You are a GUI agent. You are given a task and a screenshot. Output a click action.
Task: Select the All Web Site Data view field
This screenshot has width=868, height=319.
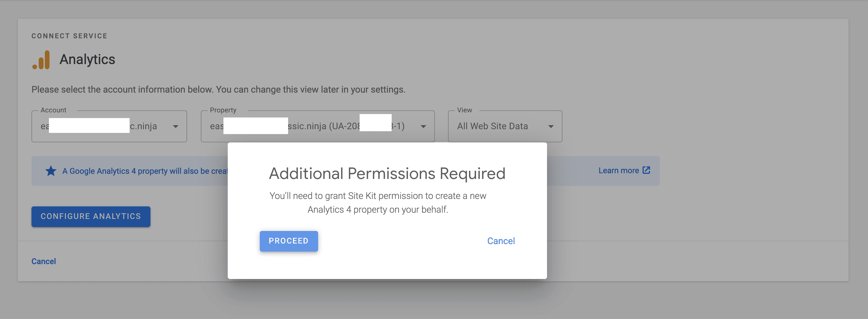click(505, 126)
